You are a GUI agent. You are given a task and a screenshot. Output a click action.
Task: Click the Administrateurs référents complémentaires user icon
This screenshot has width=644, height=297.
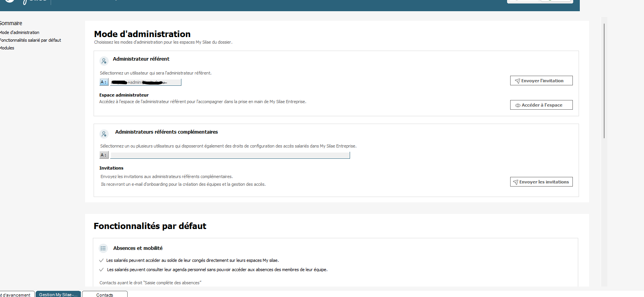[x=104, y=134]
